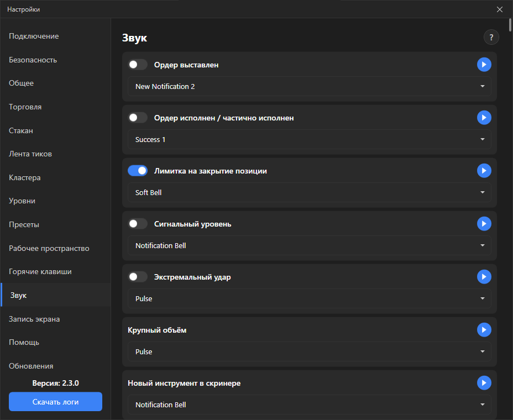The image size is (513, 420).
Task: Play the 'Ордер исполнен / частично исполнен' sound
Action: [x=484, y=117]
